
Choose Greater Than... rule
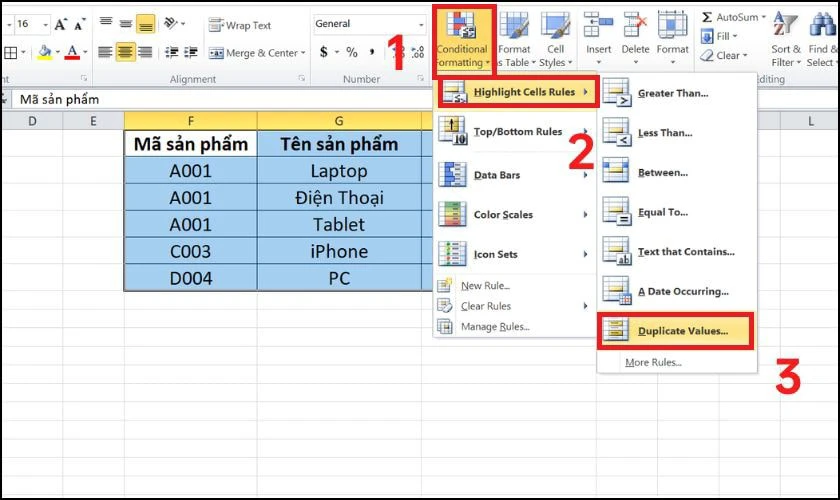pyautogui.click(x=677, y=93)
